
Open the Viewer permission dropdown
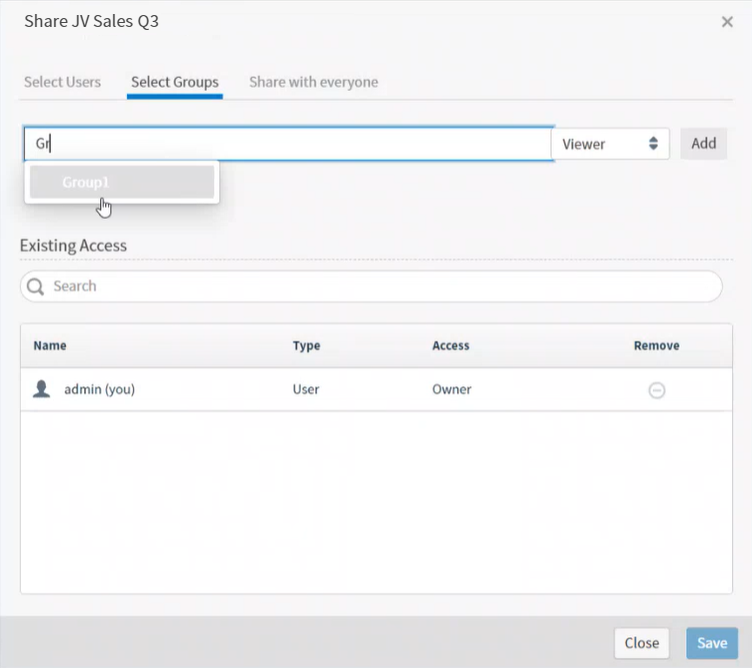point(609,144)
